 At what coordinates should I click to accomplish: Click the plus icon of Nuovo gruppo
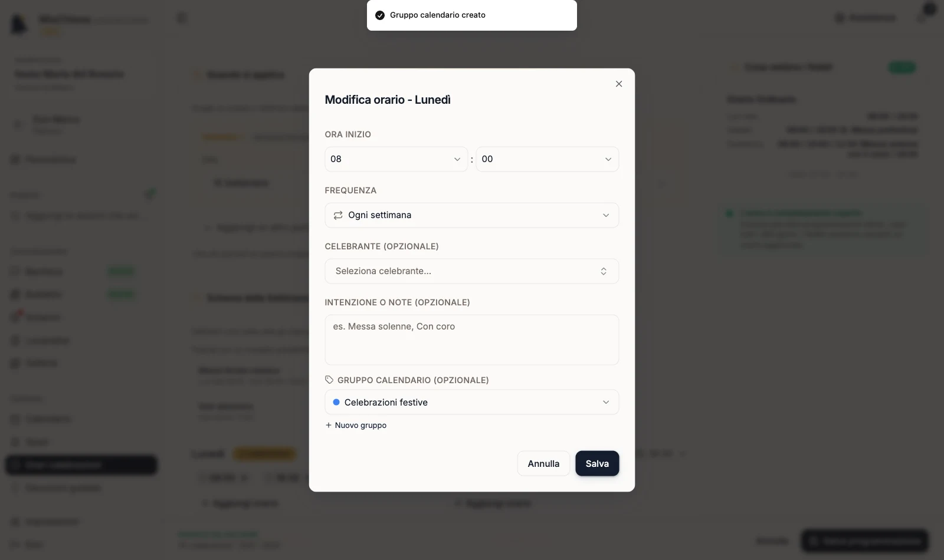pyautogui.click(x=329, y=425)
